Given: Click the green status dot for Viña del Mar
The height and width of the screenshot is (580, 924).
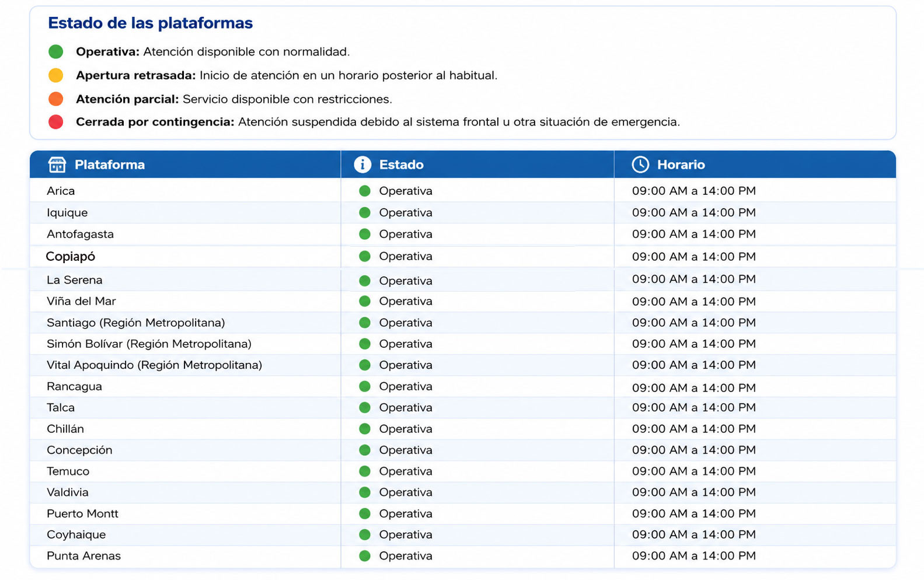Looking at the screenshot, I should pos(365,301).
